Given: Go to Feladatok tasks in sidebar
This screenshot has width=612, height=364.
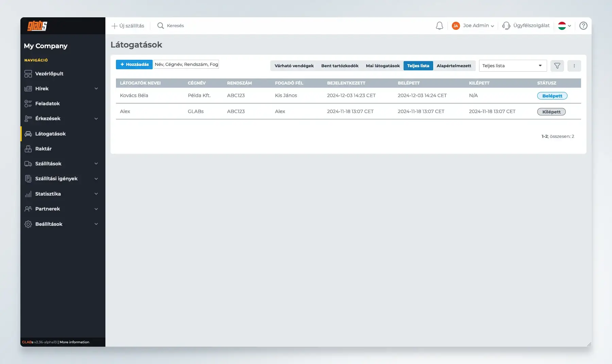Looking at the screenshot, I should (47, 104).
